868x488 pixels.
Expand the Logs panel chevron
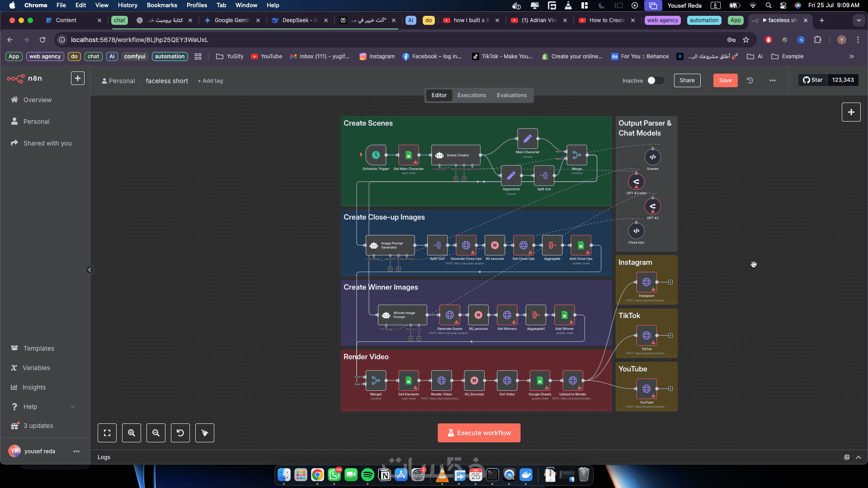(x=859, y=457)
